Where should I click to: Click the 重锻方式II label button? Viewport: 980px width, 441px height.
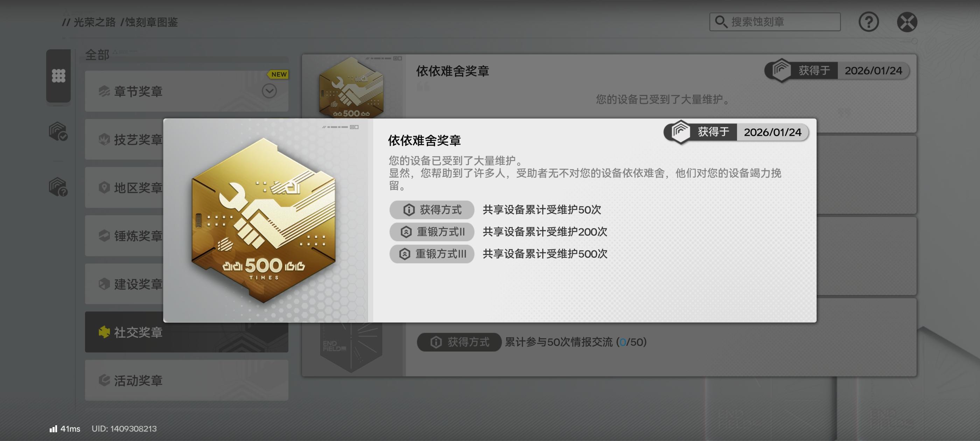click(x=432, y=232)
